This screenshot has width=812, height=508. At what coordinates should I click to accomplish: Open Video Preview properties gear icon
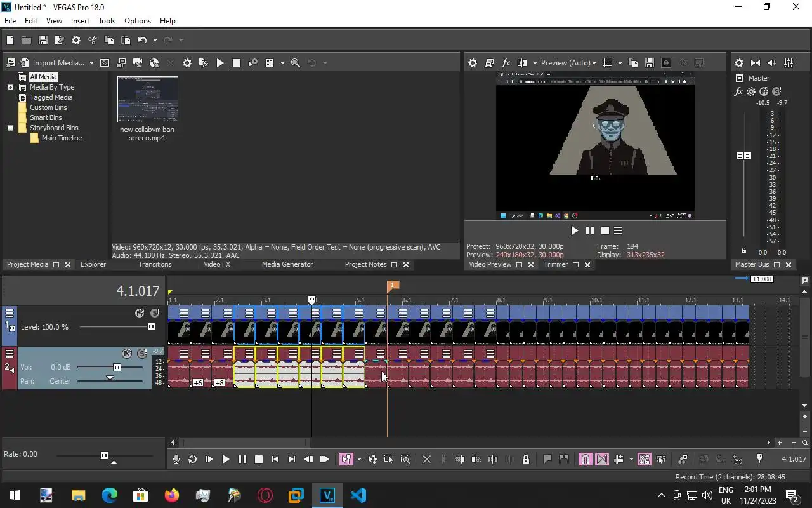(x=473, y=63)
